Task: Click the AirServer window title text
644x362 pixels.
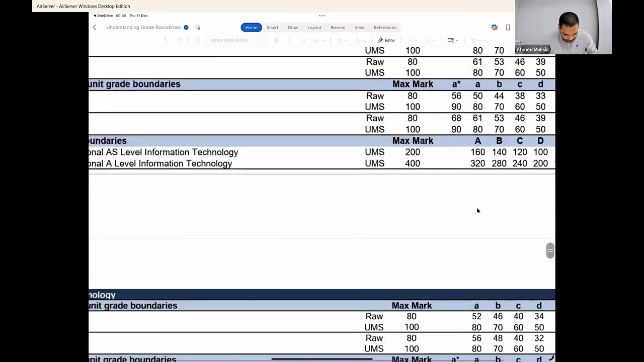Action: tap(83, 6)
